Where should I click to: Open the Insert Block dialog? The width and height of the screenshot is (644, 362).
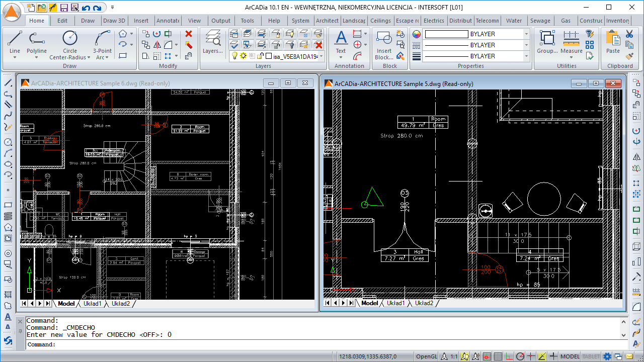tap(384, 42)
